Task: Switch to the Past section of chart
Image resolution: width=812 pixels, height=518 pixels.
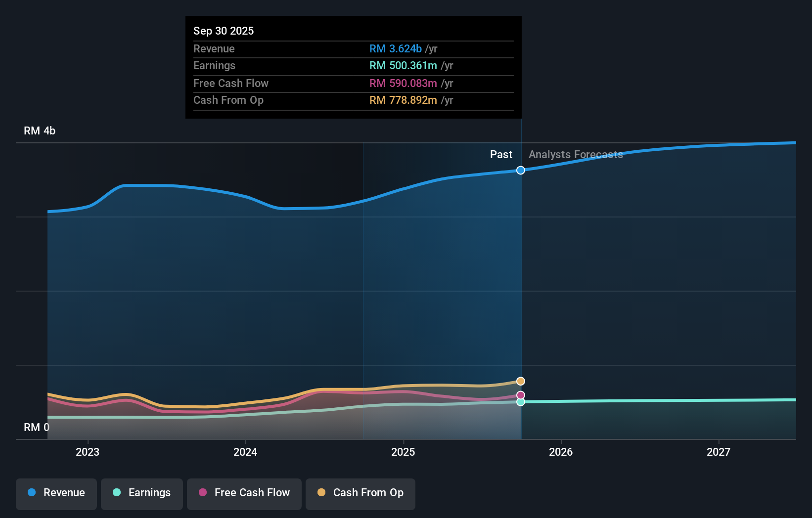Action: [501, 154]
